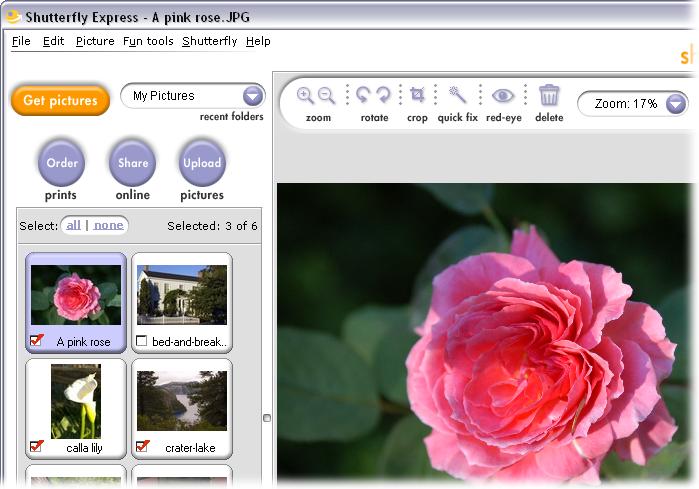The image size is (699, 489).
Task: Rotate picture clockwise with right rotate icon
Action: 383,95
